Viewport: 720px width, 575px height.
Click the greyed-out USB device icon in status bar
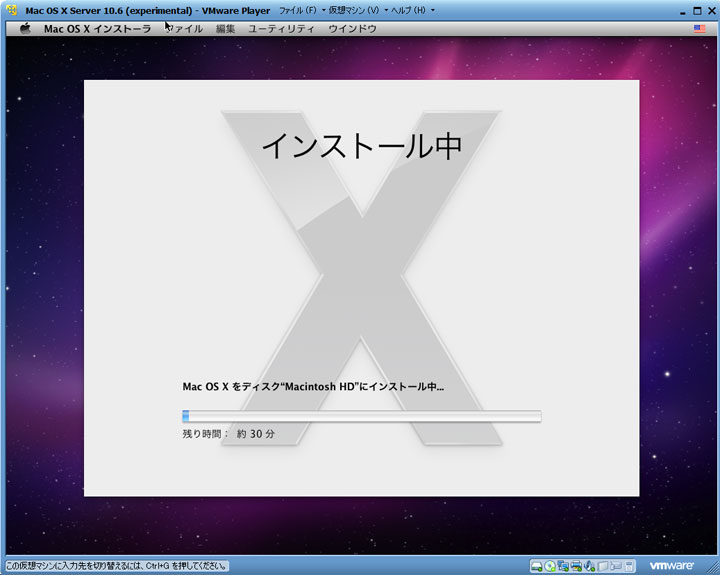(617, 566)
